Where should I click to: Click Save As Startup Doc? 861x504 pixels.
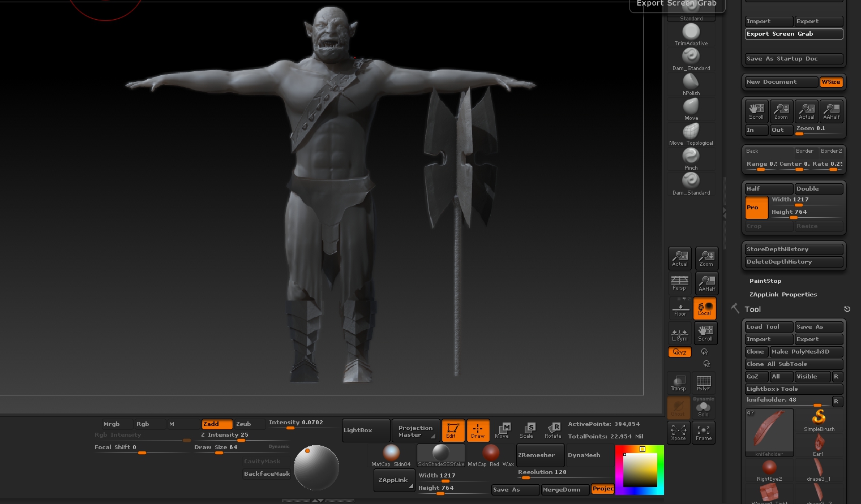coord(794,59)
